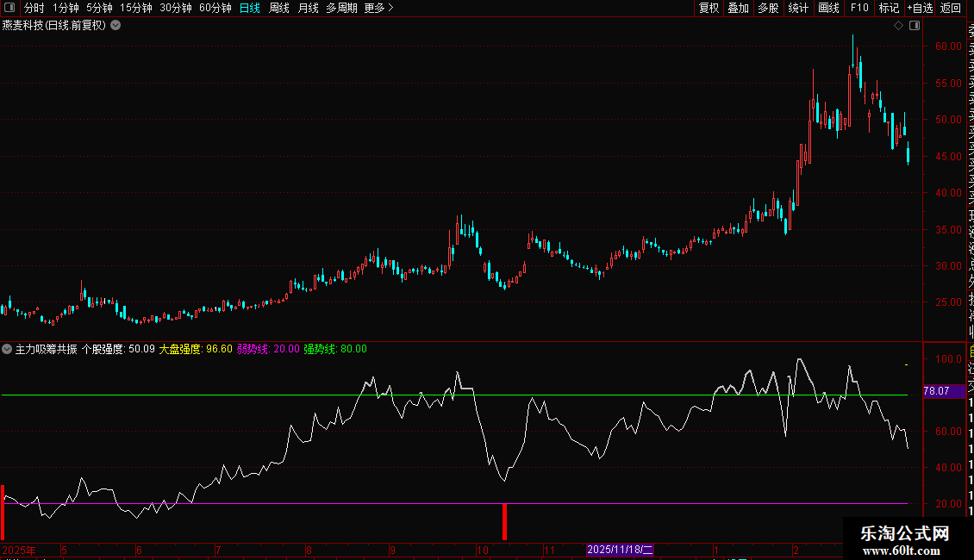Click month 10 on time axis
974x560 pixels.
[483, 550]
